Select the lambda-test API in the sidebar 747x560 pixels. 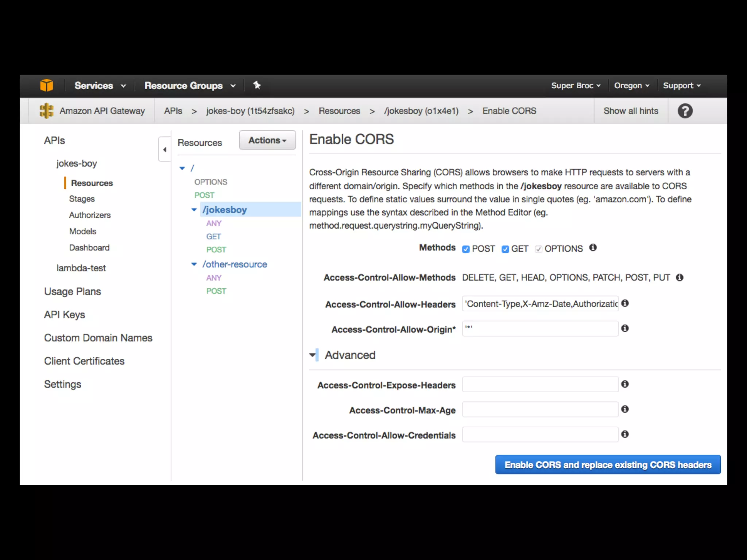point(81,268)
